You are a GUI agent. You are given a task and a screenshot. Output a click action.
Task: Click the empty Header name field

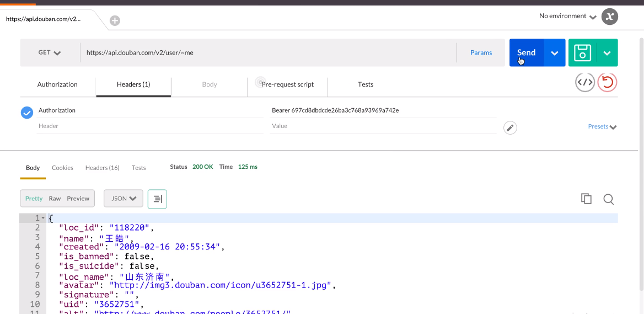[150, 126]
